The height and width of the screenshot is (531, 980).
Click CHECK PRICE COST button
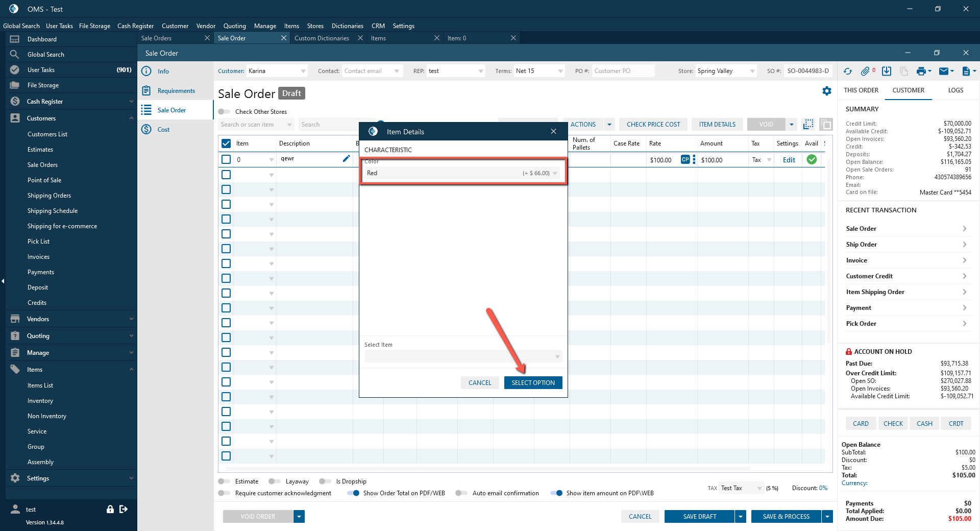click(x=653, y=125)
